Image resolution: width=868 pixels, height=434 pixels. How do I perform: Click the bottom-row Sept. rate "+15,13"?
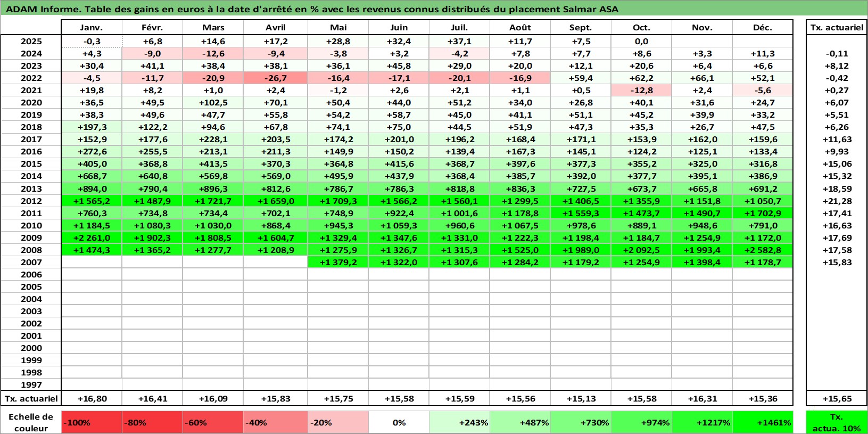[x=581, y=399]
